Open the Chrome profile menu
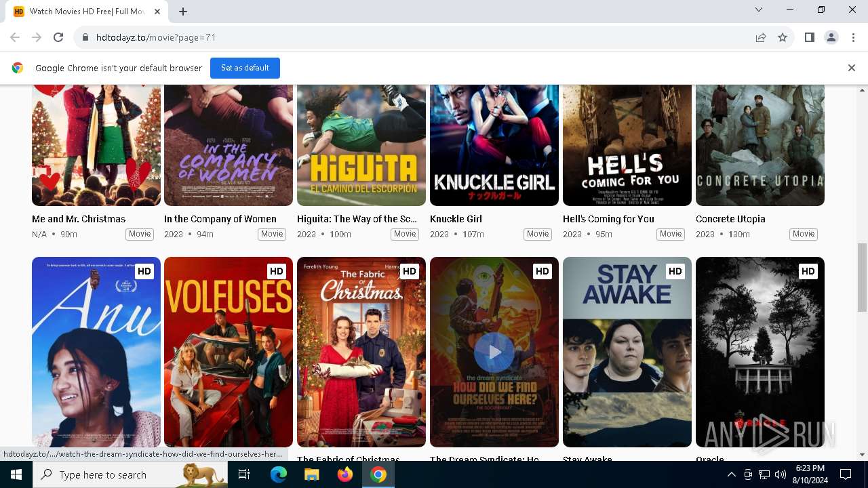 [x=831, y=37]
